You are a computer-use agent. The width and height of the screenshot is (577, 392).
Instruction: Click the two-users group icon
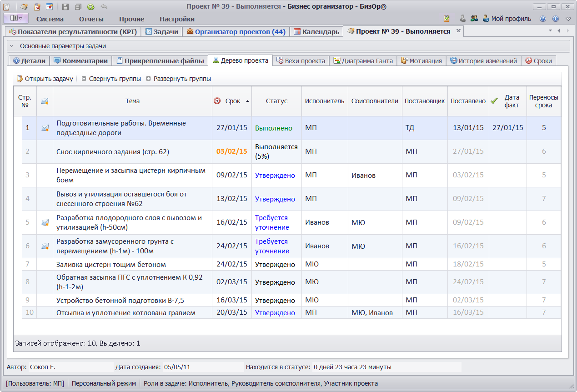point(474,19)
